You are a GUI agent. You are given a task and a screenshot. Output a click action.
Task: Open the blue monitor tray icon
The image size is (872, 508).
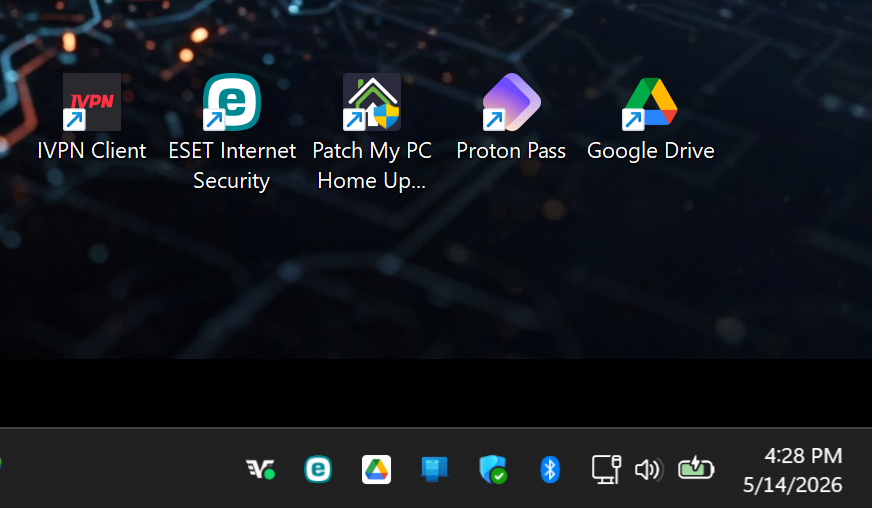click(x=434, y=469)
